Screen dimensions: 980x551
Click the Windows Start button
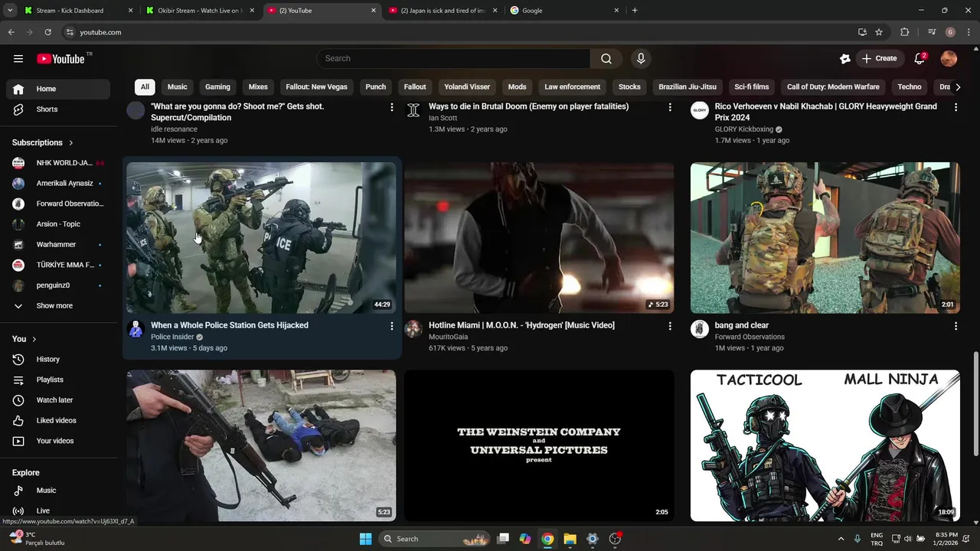click(x=365, y=539)
